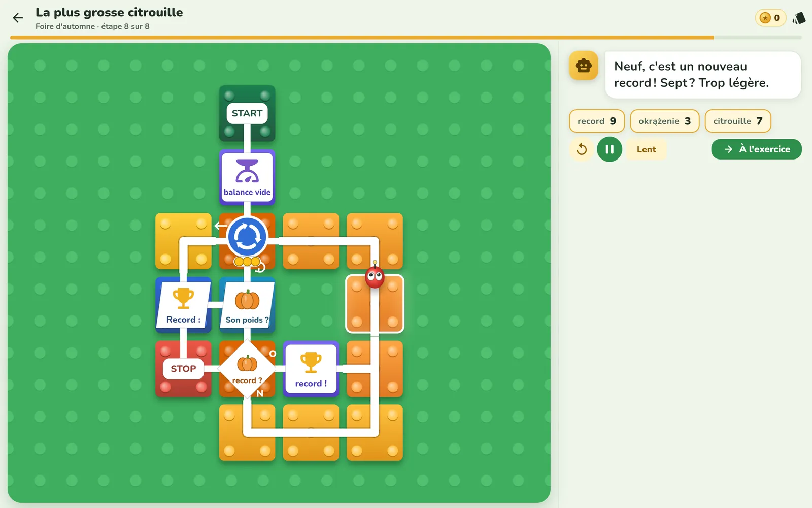Screen dimensions: 812x508
Task: Click the blue loop roundabout block
Action: 247,237
